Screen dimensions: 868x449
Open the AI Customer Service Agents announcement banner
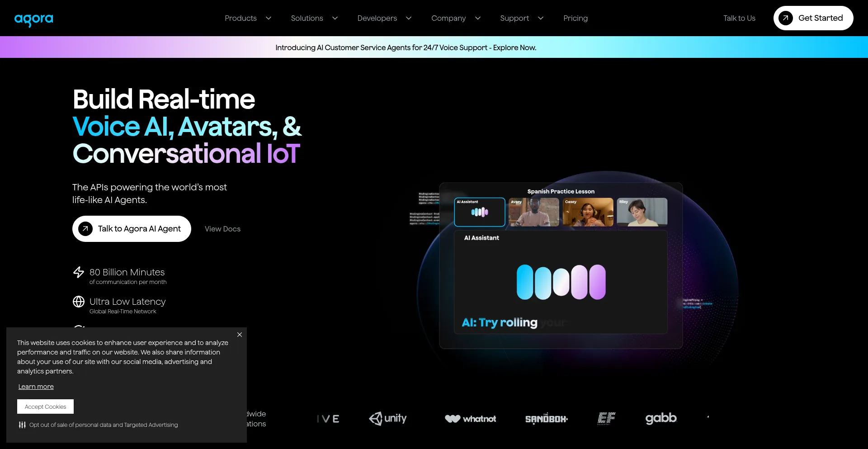406,47
